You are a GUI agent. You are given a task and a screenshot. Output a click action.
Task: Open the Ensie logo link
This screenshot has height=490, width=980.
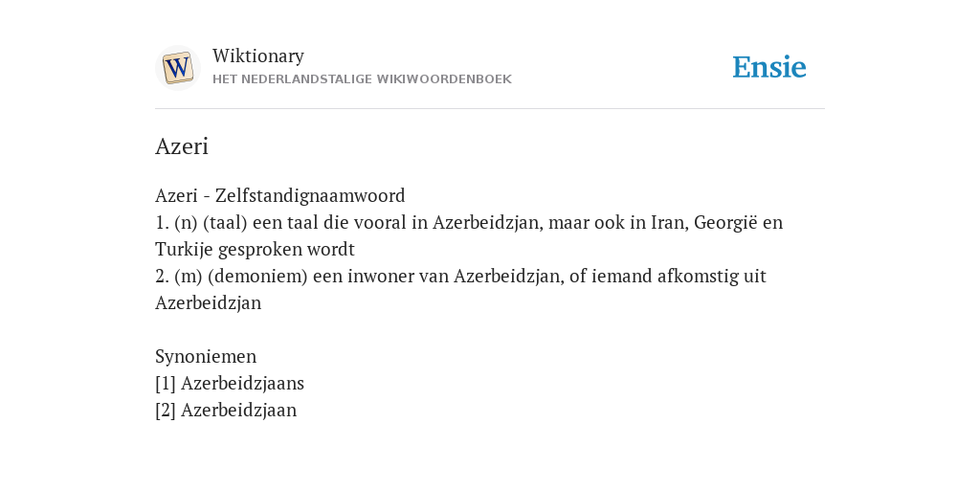point(769,67)
